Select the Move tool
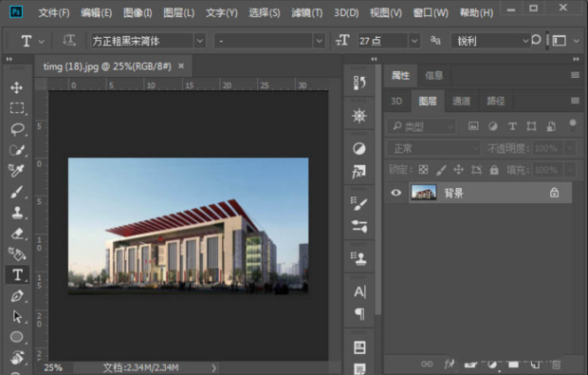The image size is (588, 375). (16, 88)
